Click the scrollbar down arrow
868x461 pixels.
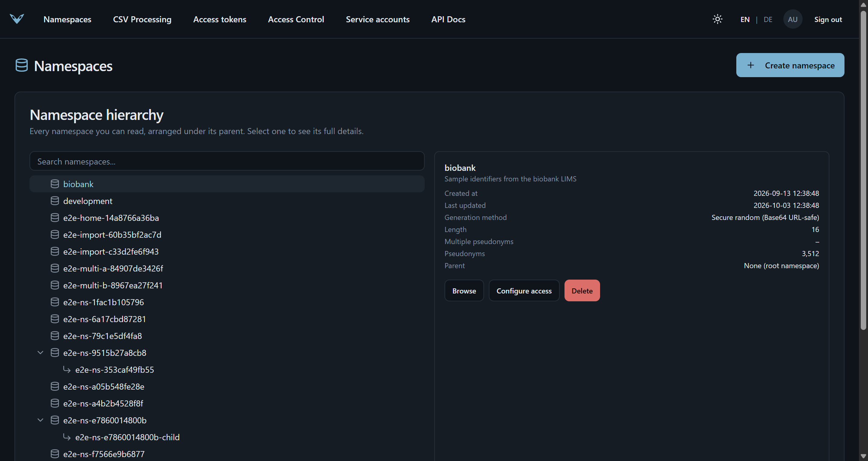tap(863, 456)
